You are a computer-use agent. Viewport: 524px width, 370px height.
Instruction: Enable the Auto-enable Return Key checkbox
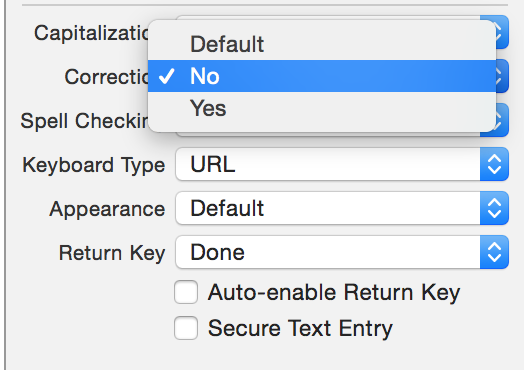186,292
